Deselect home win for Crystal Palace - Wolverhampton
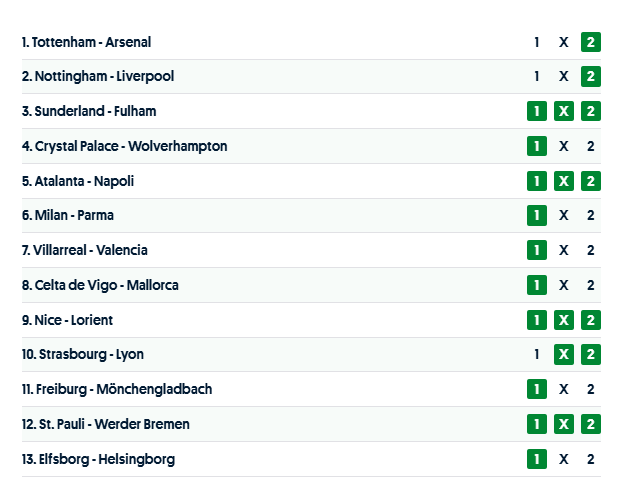The image size is (629, 487). pos(537,146)
